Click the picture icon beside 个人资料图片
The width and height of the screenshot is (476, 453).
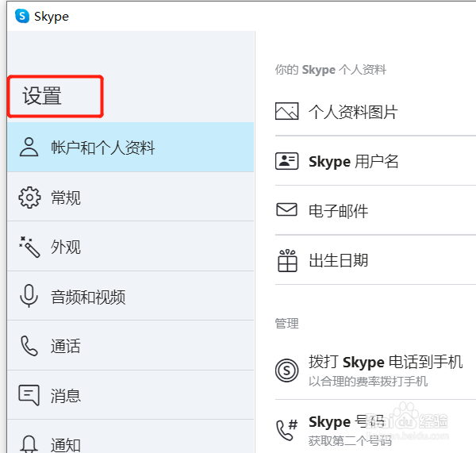tap(286, 111)
